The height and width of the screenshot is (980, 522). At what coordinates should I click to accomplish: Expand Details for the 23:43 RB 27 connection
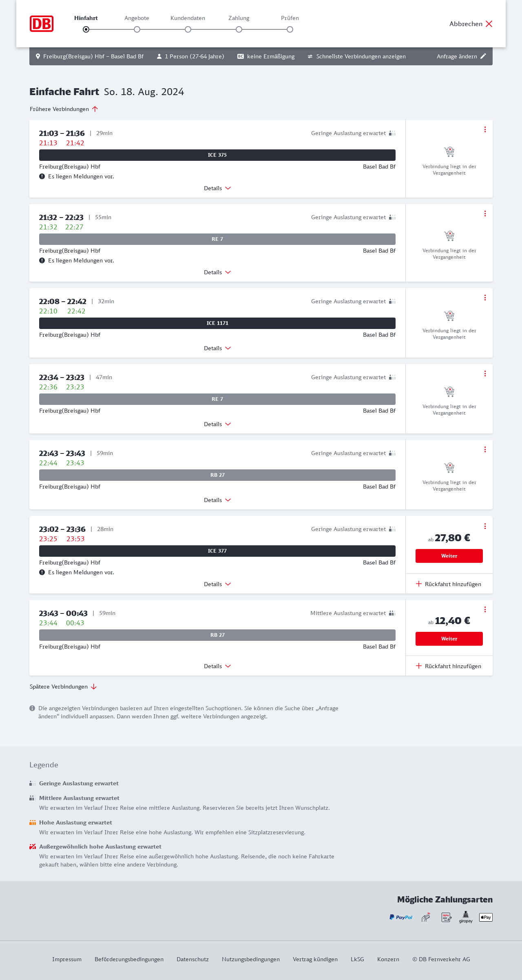217,666
